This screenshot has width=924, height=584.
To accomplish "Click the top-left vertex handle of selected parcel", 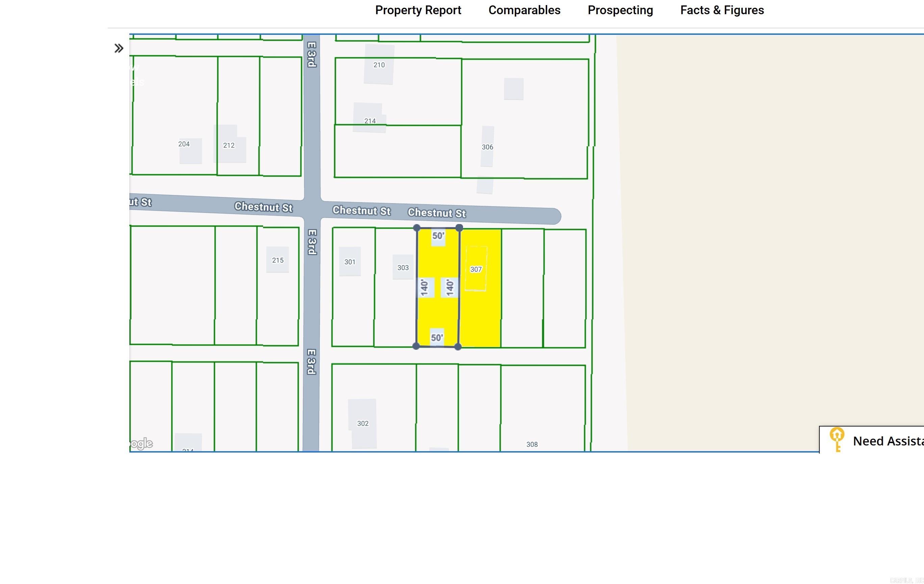I will [x=417, y=228].
